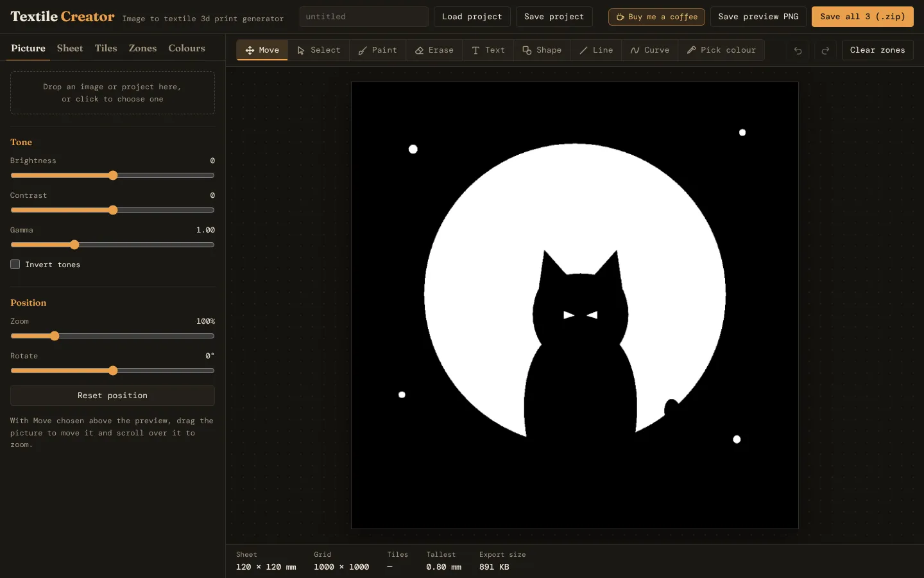
Task: Click the Clear zones button
Action: (878, 50)
